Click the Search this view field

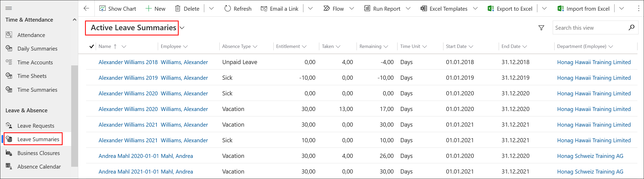[589, 28]
